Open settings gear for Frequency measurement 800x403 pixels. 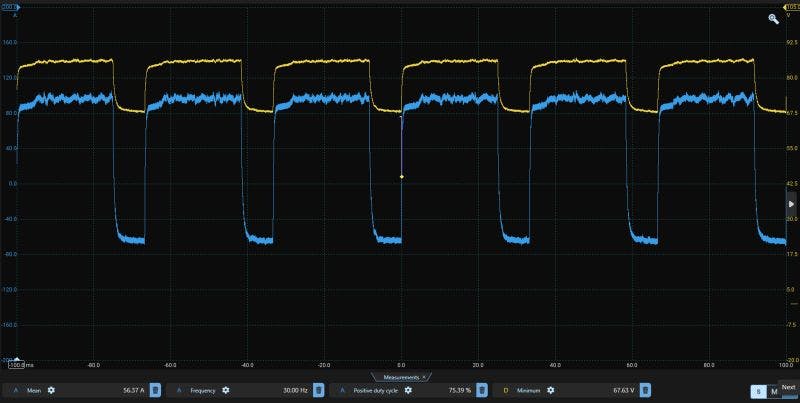point(225,390)
